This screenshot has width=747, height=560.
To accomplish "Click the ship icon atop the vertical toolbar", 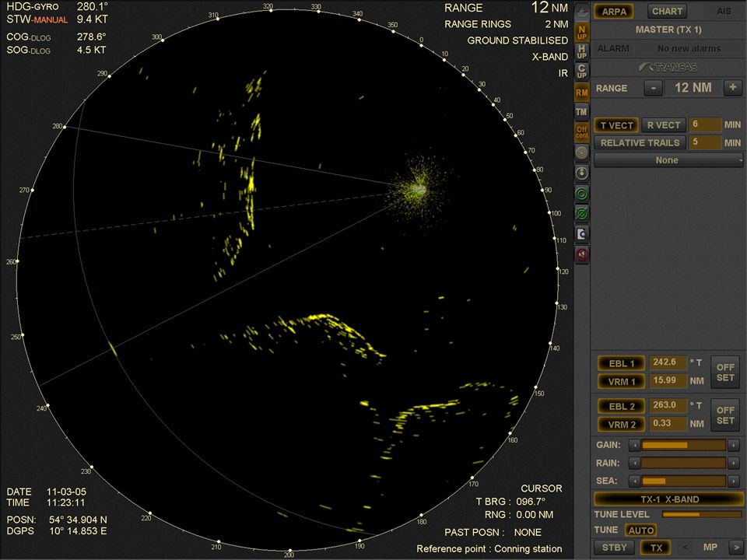I will click(582, 11).
